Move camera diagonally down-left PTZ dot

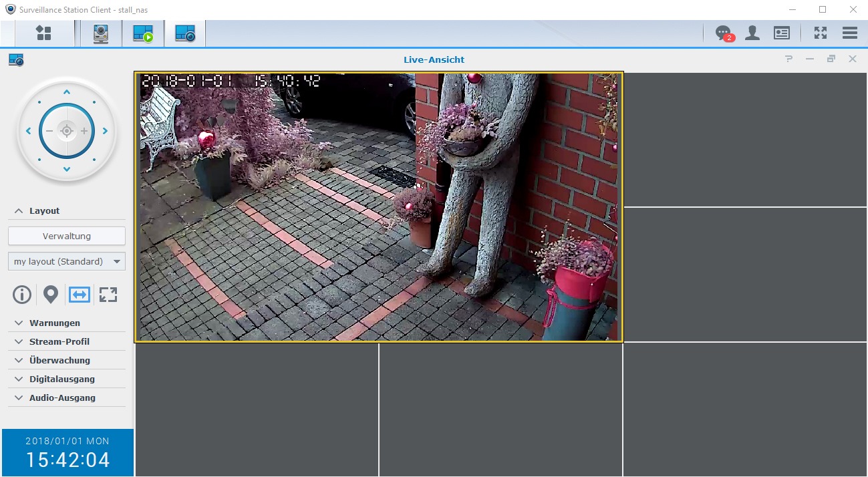tap(39, 159)
